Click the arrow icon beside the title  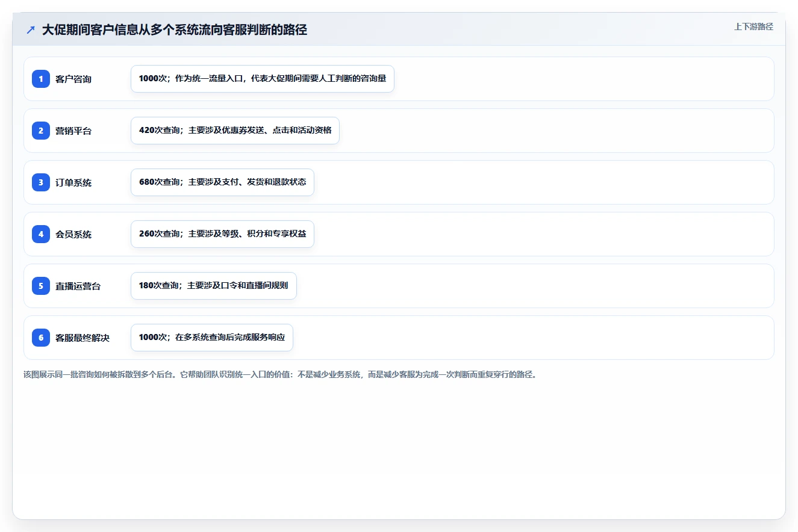(31, 29)
